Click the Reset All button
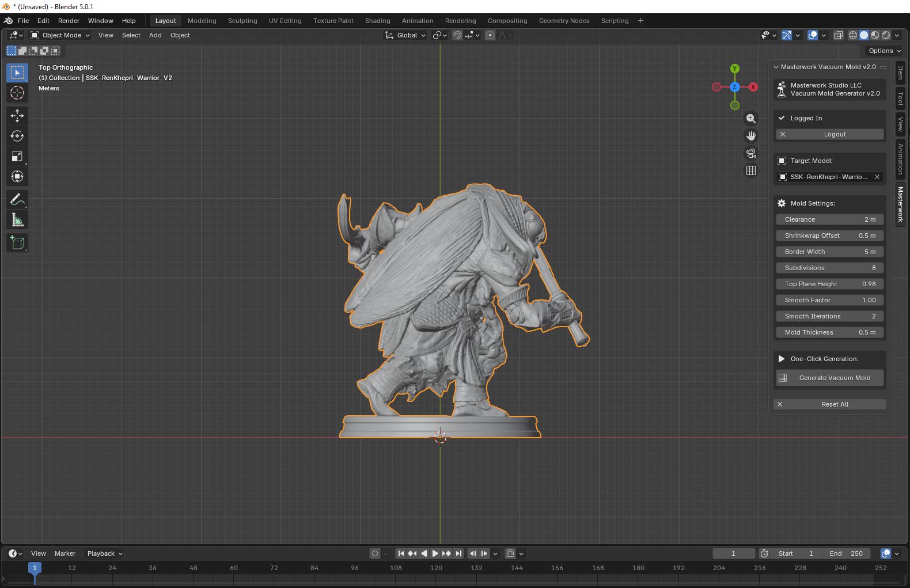The image size is (910, 588). pyautogui.click(x=829, y=404)
